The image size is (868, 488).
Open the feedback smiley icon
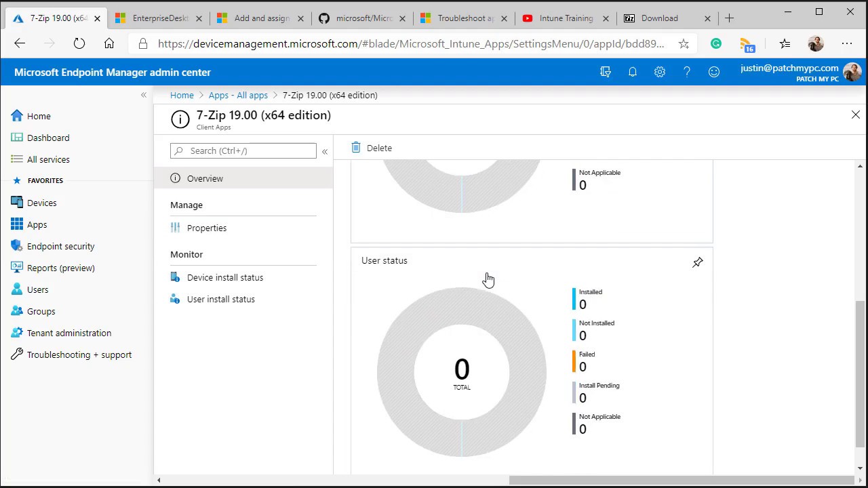click(x=714, y=72)
